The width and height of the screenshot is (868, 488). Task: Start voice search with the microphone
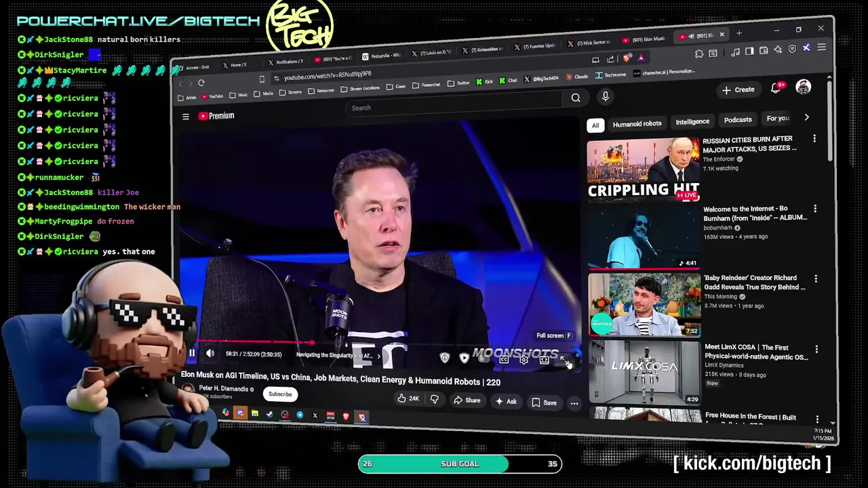(x=606, y=96)
